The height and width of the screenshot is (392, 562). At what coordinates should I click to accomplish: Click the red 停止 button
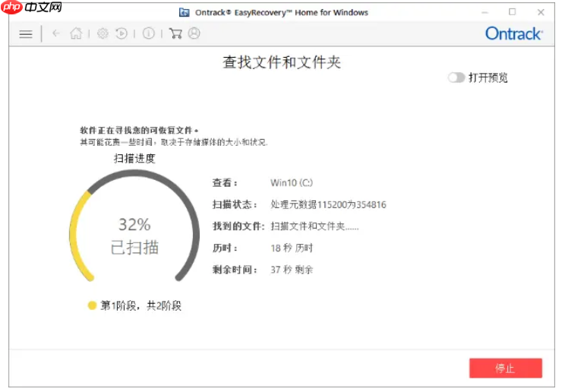pyautogui.click(x=505, y=368)
